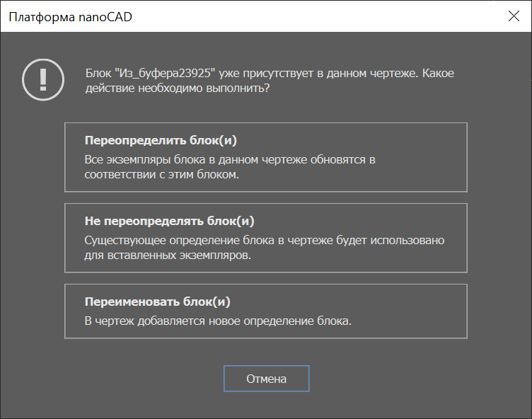Click the message about block Из_буфера23925

click(x=270, y=81)
